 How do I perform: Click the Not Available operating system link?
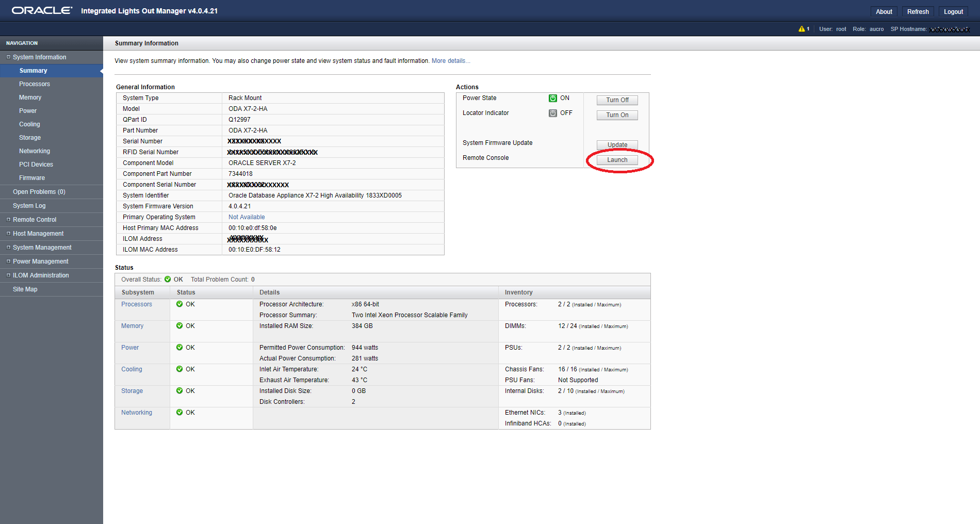pyautogui.click(x=246, y=217)
